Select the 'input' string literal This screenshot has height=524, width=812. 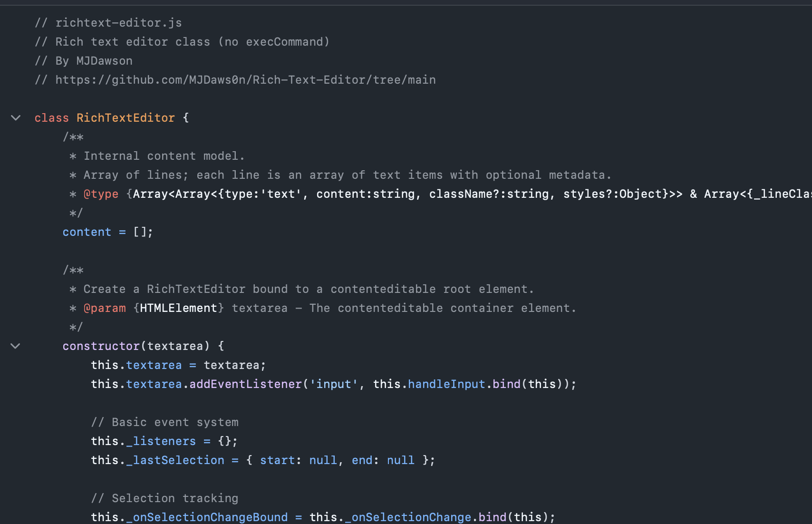coord(335,384)
